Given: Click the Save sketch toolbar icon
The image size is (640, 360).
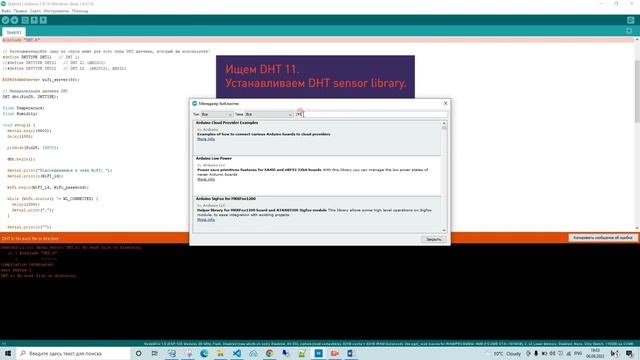Looking at the screenshot, I should point(43,20).
